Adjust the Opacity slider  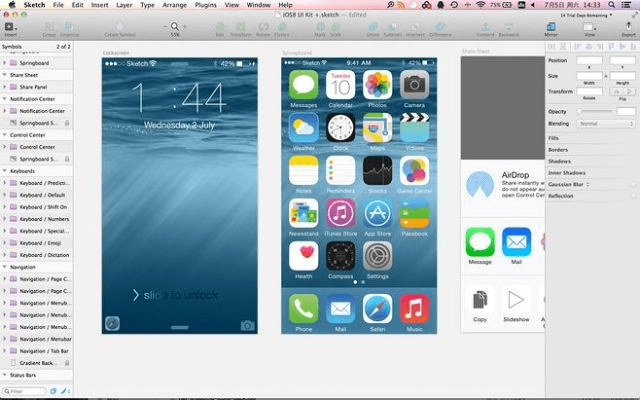pos(596,111)
